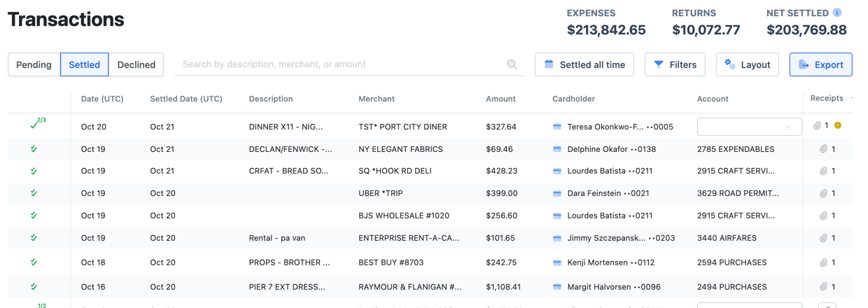Open receipt paperclip for SQ *Hook Rd Deli
868x308 pixels.
pos(824,171)
